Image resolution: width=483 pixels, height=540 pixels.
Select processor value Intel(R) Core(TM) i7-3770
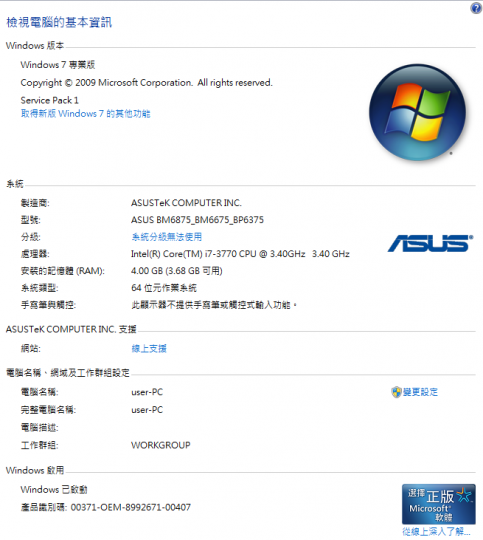point(240,254)
